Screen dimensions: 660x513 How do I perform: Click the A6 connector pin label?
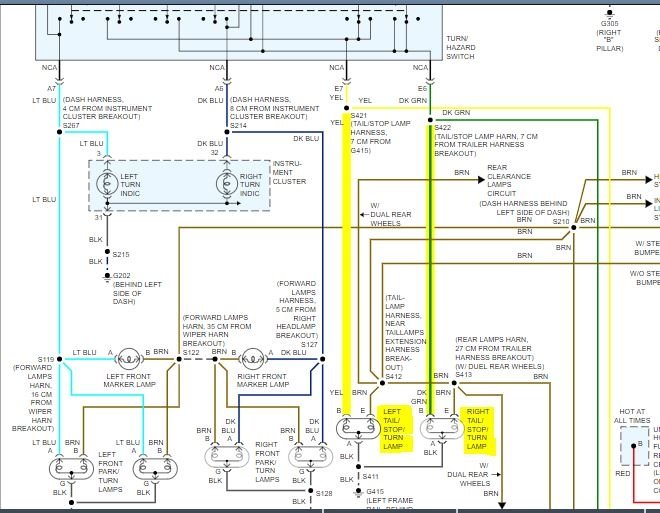(219, 89)
